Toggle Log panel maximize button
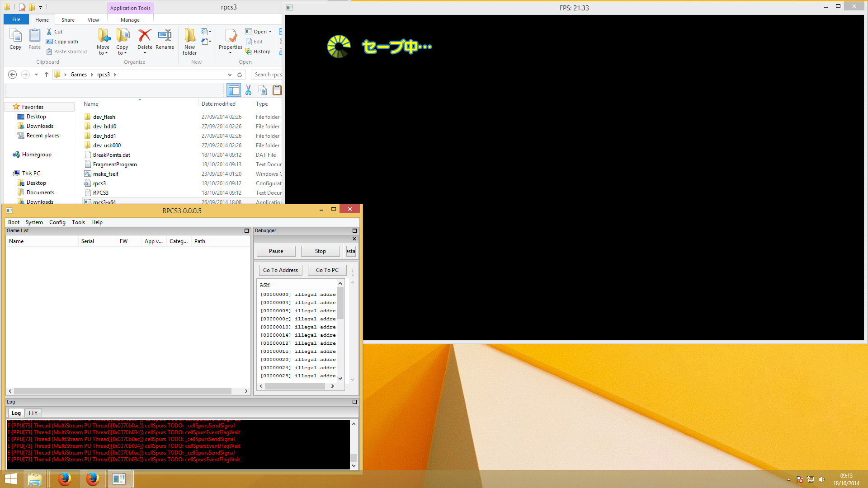This screenshot has width=868, height=488. 354,402
